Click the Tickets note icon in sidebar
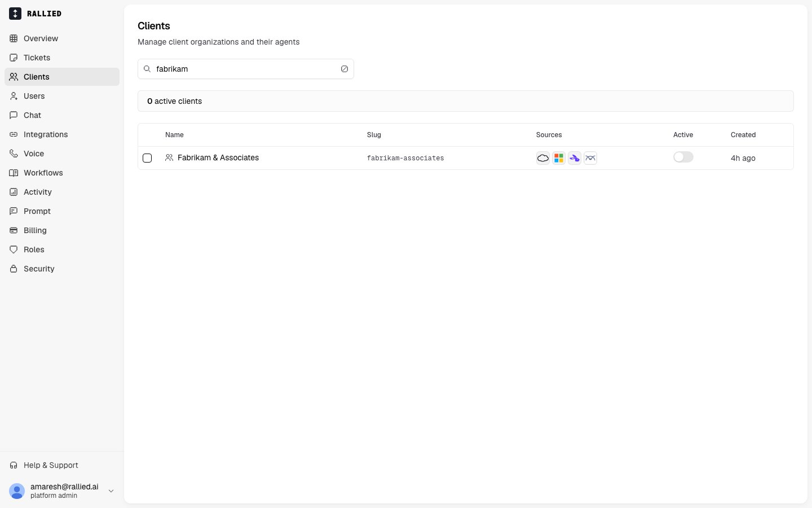Viewport: 812px width, 508px height. coord(14,58)
